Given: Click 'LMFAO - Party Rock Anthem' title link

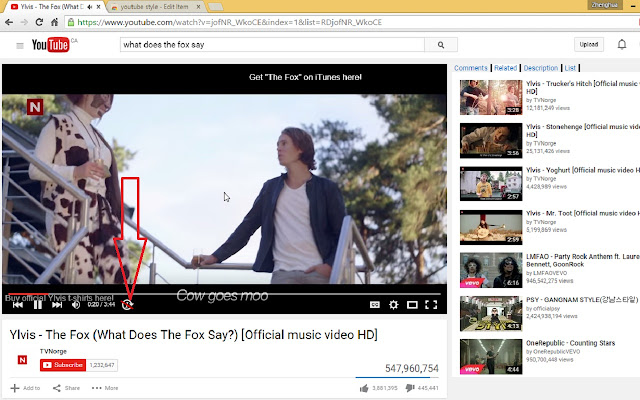Looking at the screenshot, I should (x=583, y=260).
